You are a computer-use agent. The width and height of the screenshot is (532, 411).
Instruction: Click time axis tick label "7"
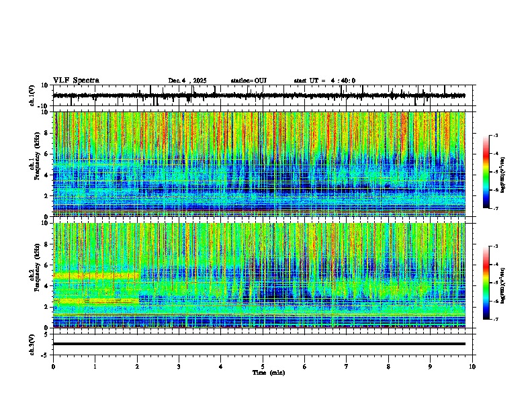click(347, 367)
